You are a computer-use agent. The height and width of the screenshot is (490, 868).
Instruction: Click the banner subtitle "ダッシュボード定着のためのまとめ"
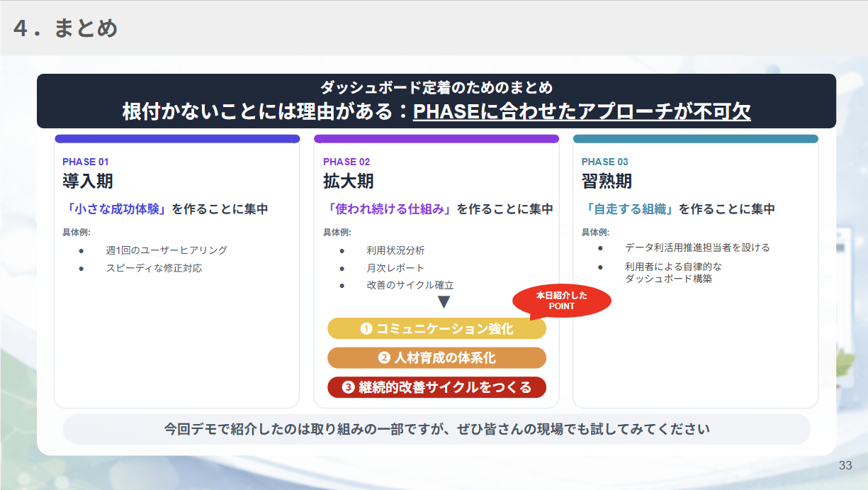tap(436, 88)
